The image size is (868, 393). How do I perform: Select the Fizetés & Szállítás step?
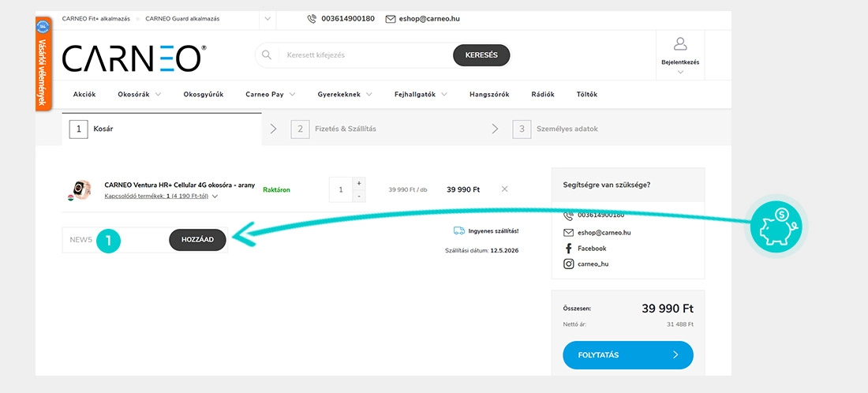(x=333, y=129)
